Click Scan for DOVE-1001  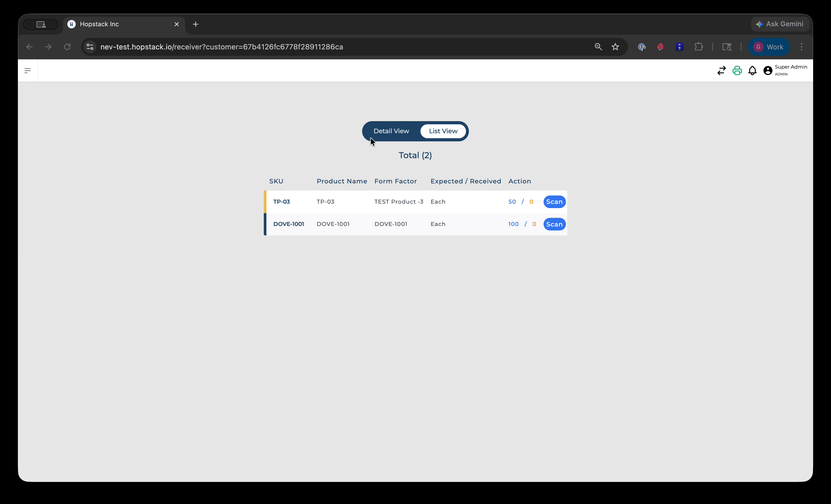pyautogui.click(x=554, y=224)
